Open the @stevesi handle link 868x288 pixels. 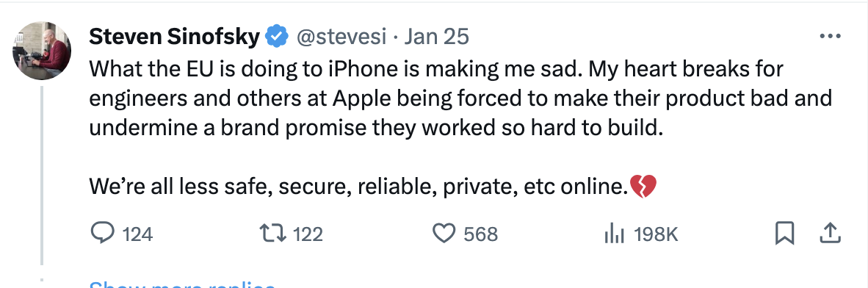[x=341, y=37]
